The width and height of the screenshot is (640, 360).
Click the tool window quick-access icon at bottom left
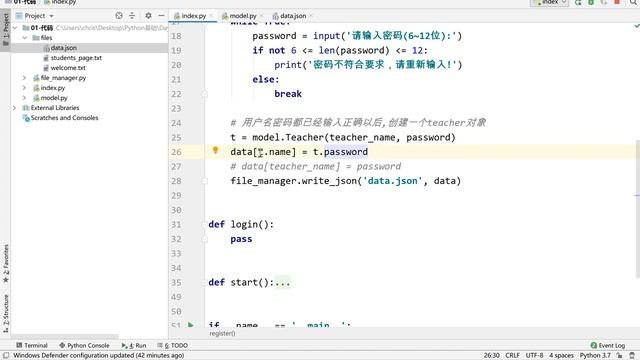click(6, 356)
